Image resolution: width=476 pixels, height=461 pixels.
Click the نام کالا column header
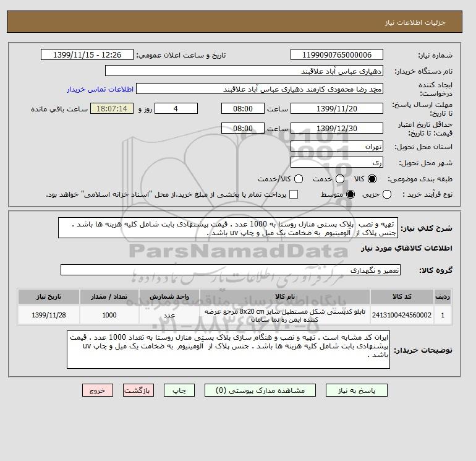(x=285, y=296)
